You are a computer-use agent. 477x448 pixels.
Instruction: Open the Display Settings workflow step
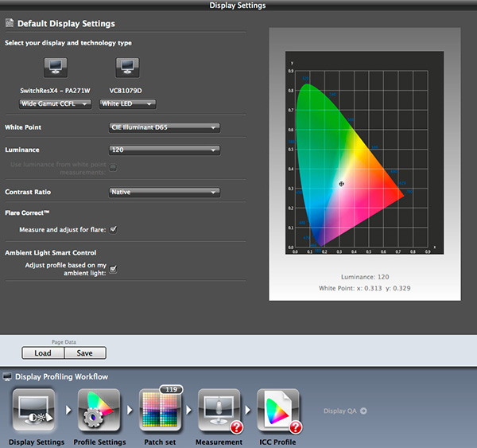[33, 410]
